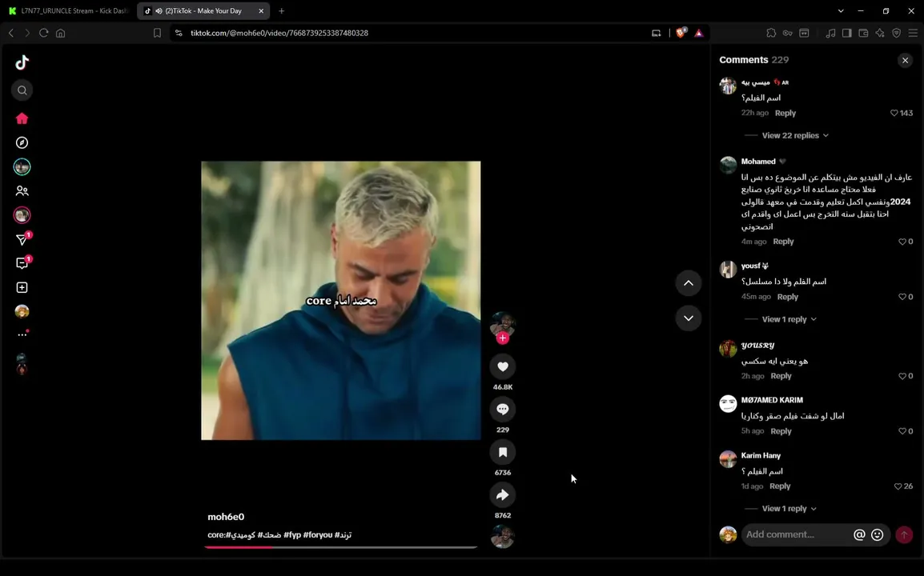Open the Activity paper-plane icon with badge
This screenshot has width=924, height=576.
click(22, 238)
